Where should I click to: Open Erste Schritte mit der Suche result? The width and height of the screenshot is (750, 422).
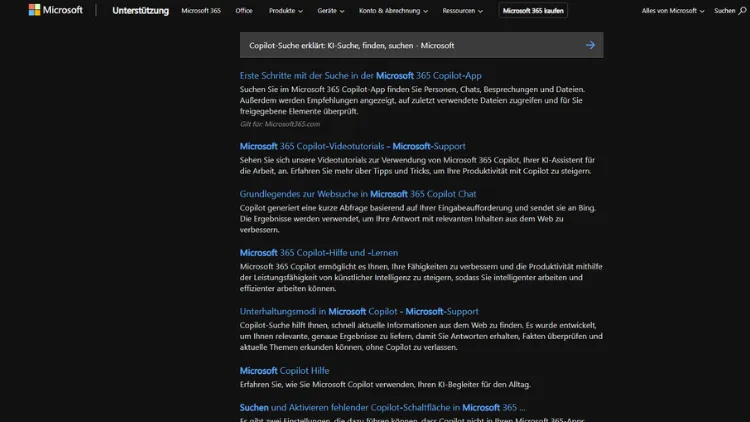pyautogui.click(x=361, y=76)
